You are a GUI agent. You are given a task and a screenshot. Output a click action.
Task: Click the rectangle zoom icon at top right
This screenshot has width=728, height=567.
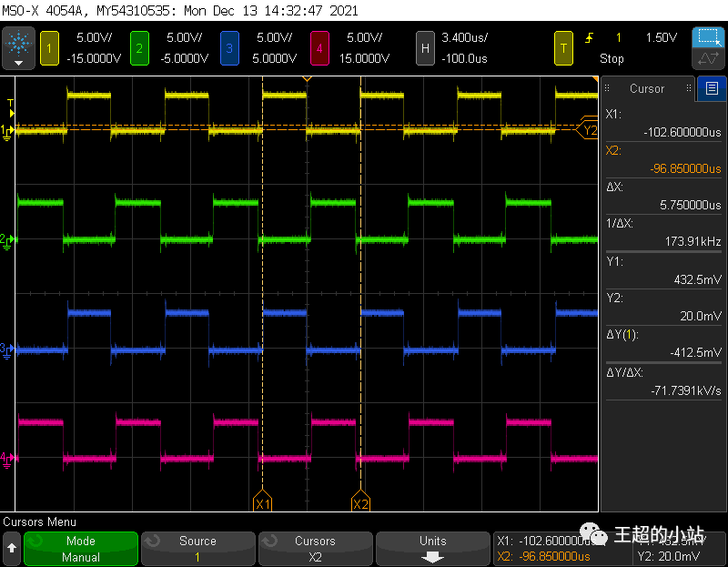coord(707,37)
